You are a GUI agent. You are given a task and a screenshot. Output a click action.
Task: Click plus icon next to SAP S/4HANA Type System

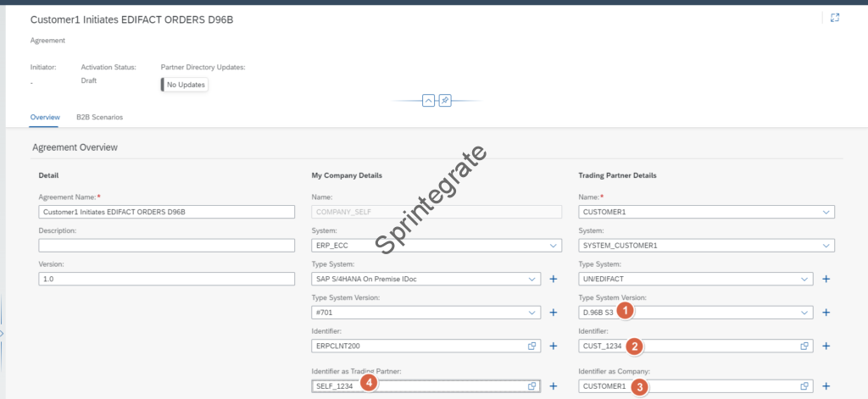coord(553,279)
